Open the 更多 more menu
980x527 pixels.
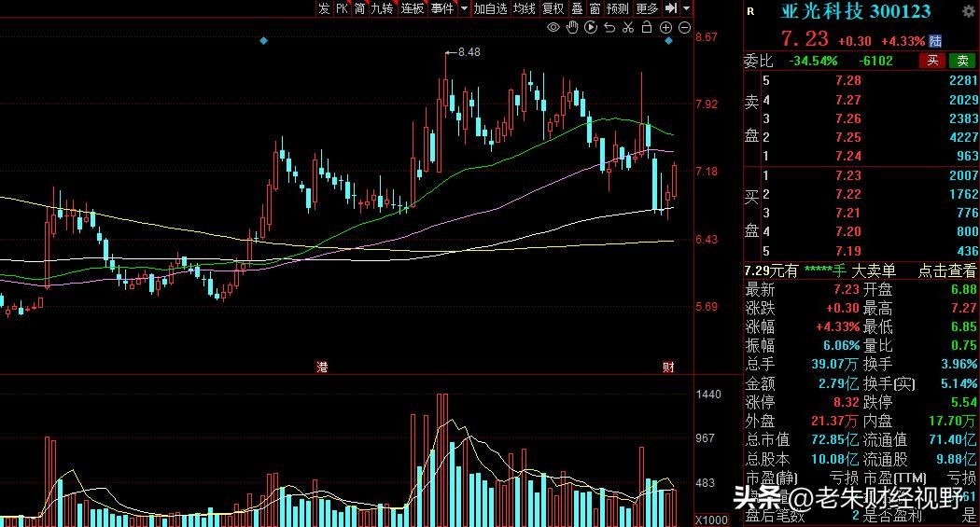648,8
